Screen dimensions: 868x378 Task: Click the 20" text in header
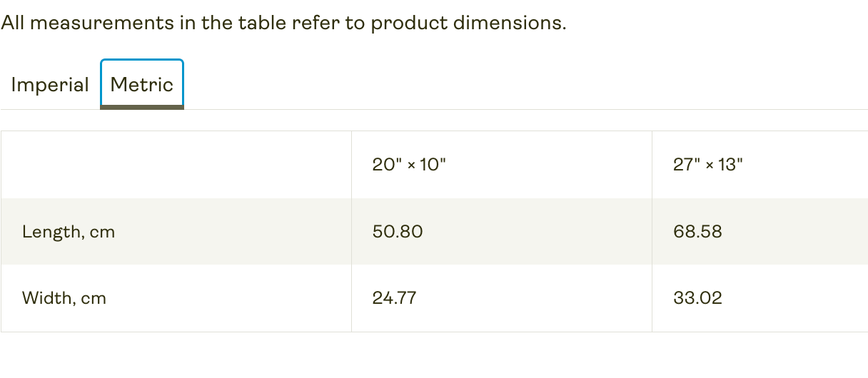(386, 165)
